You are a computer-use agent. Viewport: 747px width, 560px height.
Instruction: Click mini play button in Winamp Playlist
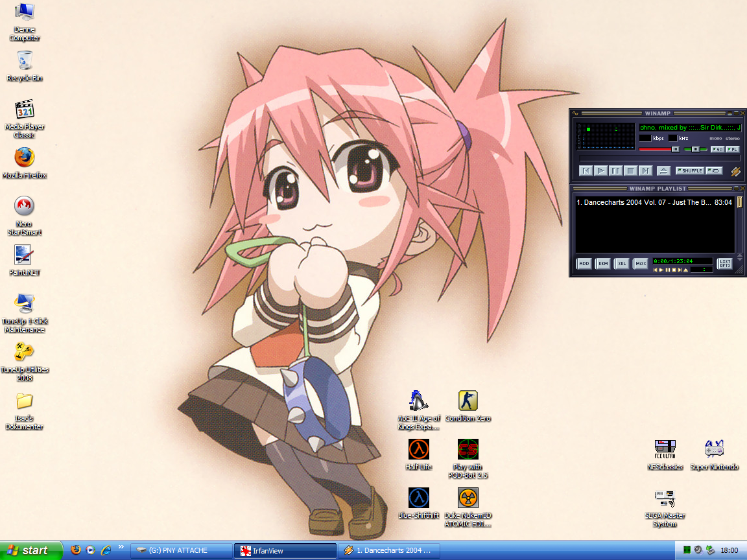tap(661, 270)
